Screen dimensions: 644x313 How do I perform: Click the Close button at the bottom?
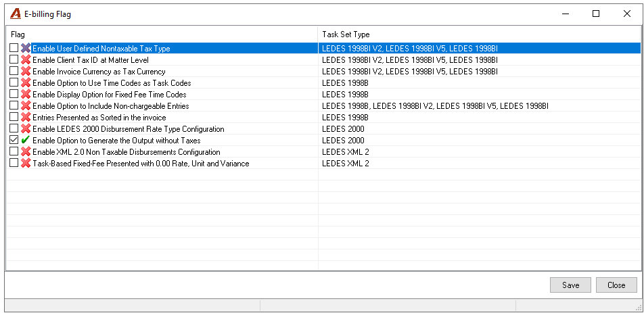[x=616, y=285]
